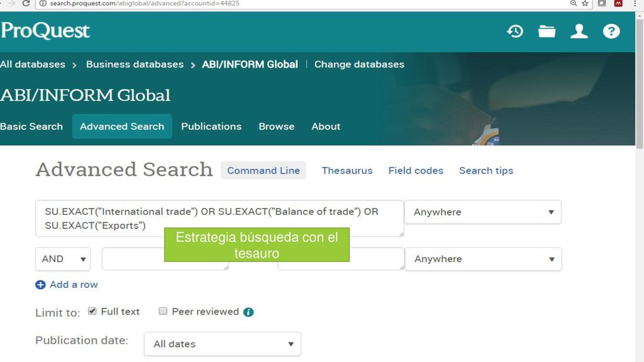The height and width of the screenshot is (362, 644).
Task: Open the All dates publication date dropdown
Action: click(222, 344)
